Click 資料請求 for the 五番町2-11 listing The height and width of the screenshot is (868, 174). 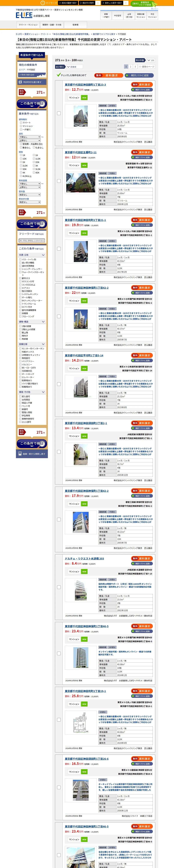coord(142,152)
